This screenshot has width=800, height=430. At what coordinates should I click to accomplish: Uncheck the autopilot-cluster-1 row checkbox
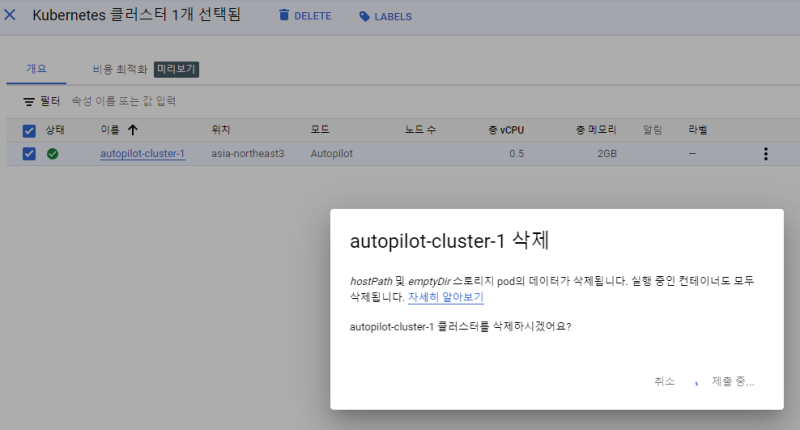(29, 154)
